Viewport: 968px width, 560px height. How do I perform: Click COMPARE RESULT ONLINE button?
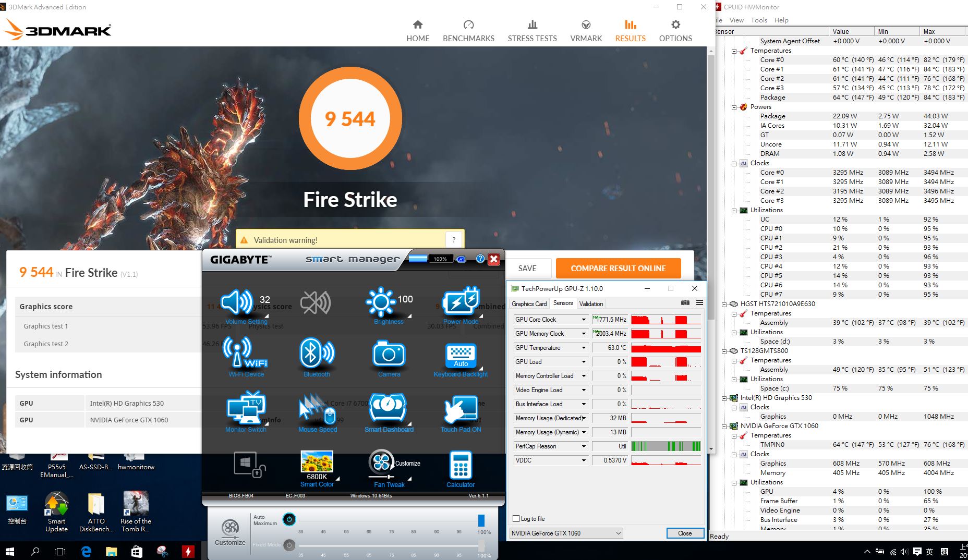point(618,268)
